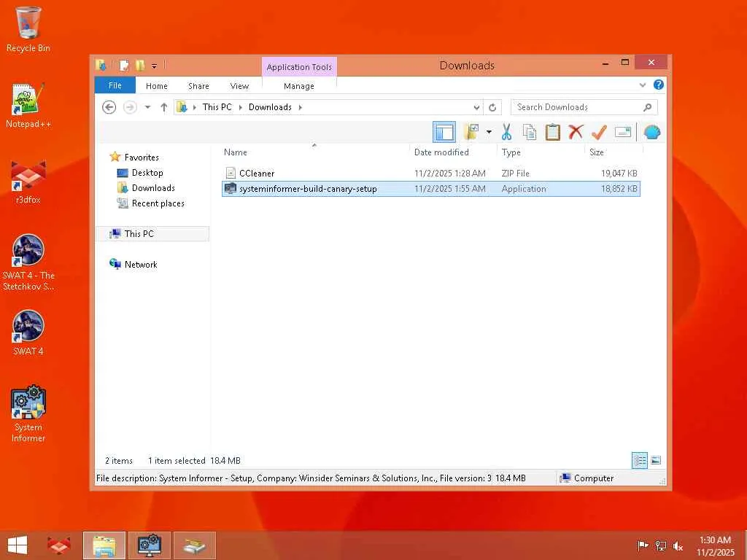Click Downloads in the address breadcrumb

pyautogui.click(x=270, y=107)
